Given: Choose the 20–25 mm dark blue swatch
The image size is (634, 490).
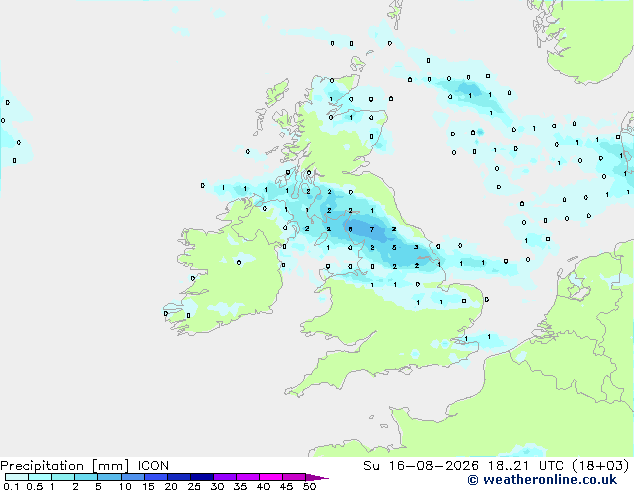Looking at the screenshot, I should 178,477.
